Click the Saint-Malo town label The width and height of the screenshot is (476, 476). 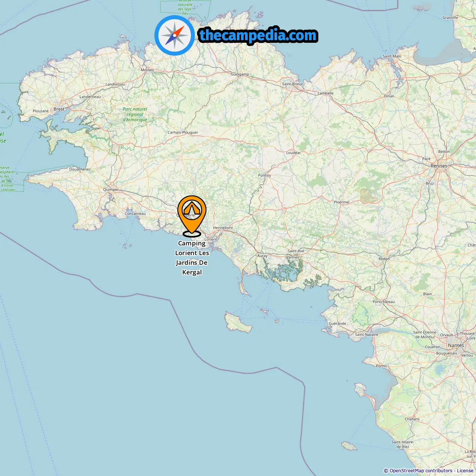[392, 56]
